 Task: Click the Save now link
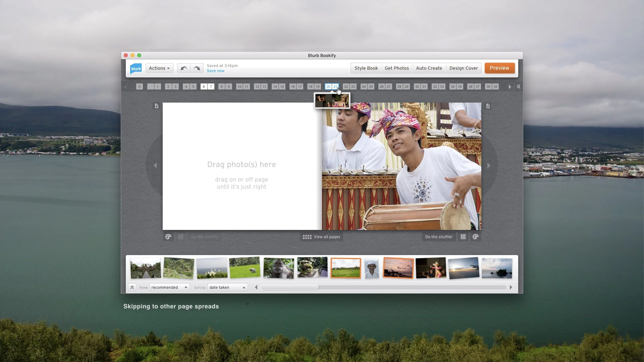pyautogui.click(x=216, y=71)
